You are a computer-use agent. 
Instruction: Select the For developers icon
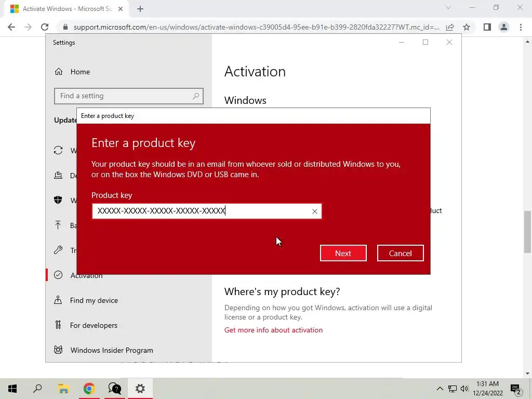[58, 325]
